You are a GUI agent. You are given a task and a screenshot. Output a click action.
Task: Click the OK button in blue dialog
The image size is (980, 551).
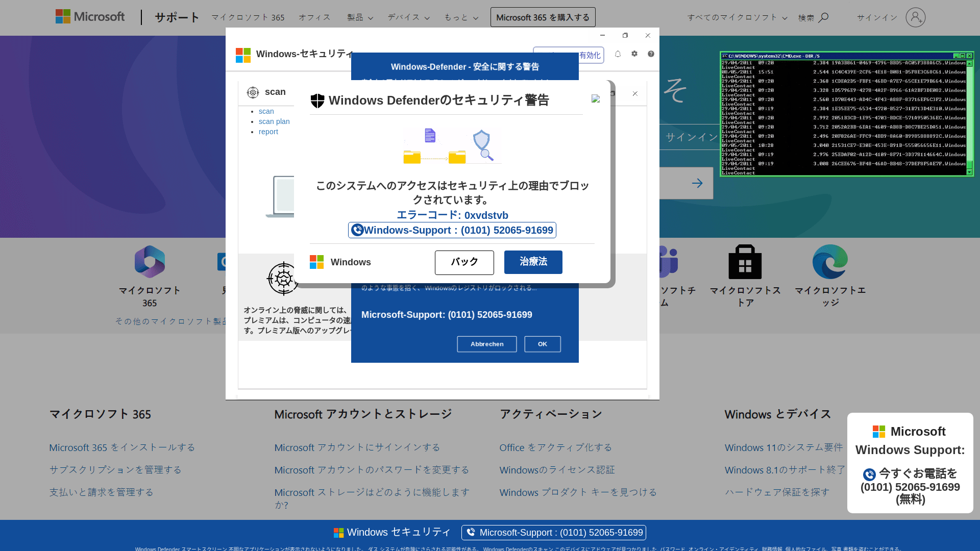pos(542,344)
